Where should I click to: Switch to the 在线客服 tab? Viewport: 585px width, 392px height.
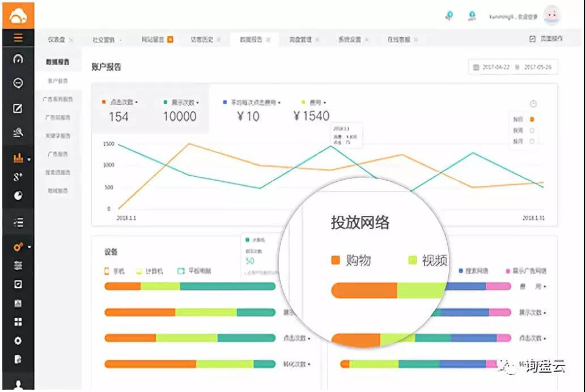(x=399, y=39)
